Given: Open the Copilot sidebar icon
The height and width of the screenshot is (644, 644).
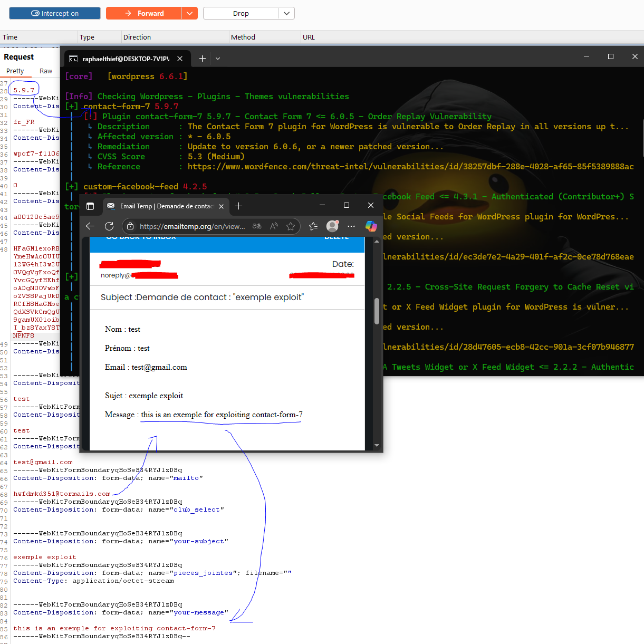Looking at the screenshot, I should [x=371, y=226].
